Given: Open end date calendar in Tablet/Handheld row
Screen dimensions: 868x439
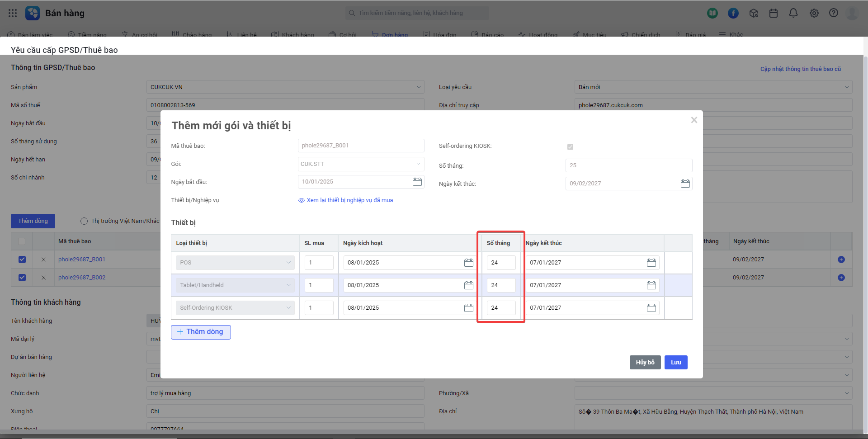Looking at the screenshot, I should click(651, 285).
